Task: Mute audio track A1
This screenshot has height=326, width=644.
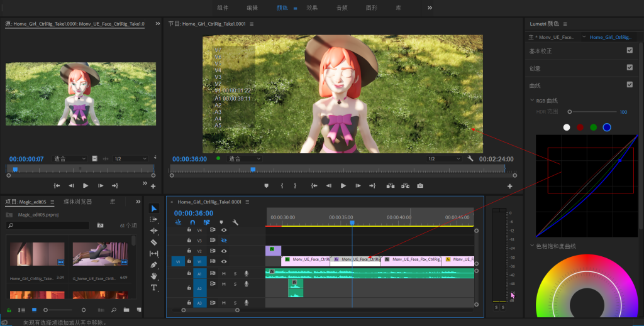Action: pos(224,273)
